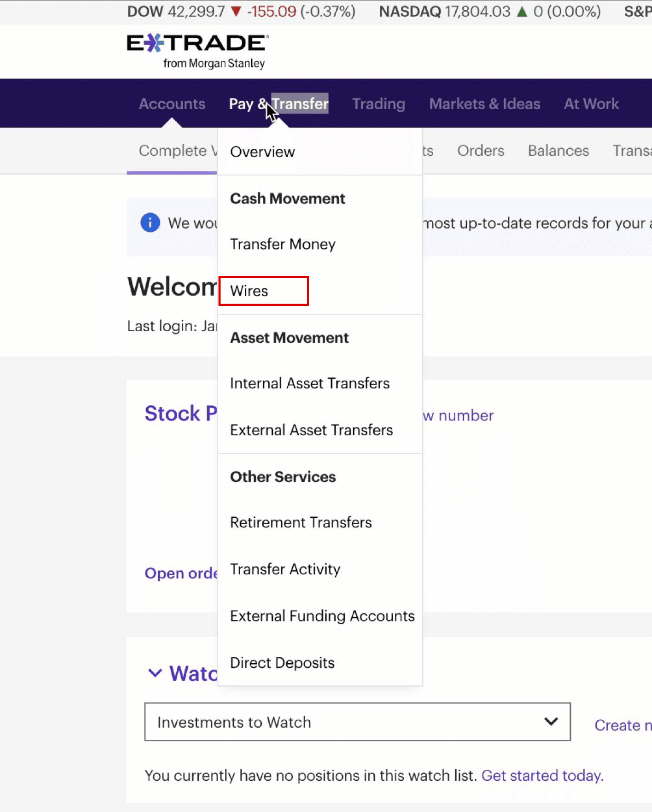This screenshot has width=652, height=812.
Task: Click the 'w number' link in Stock Plan
Action: click(x=458, y=415)
